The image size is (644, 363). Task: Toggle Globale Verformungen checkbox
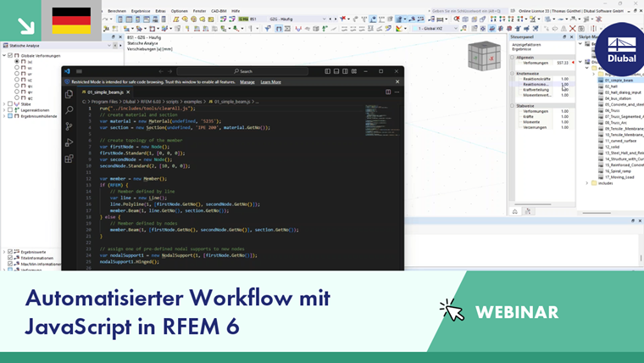pos(10,55)
